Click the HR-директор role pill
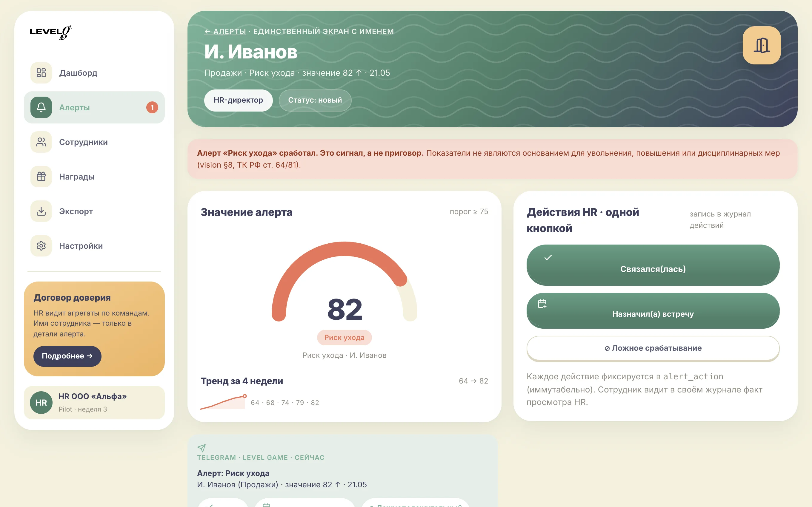 238,100
